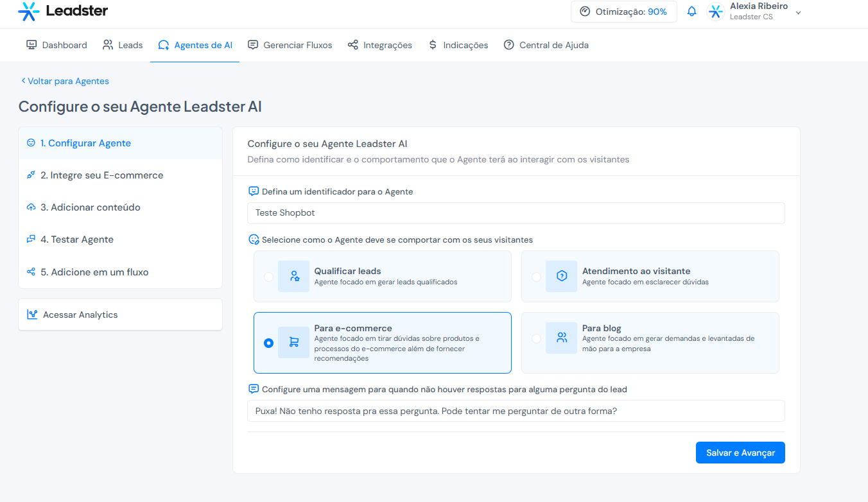Image resolution: width=868 pixels, height=502 pixels.
Task: Click the Testar Agente chat bubbles icon
Action: (31, 239)
